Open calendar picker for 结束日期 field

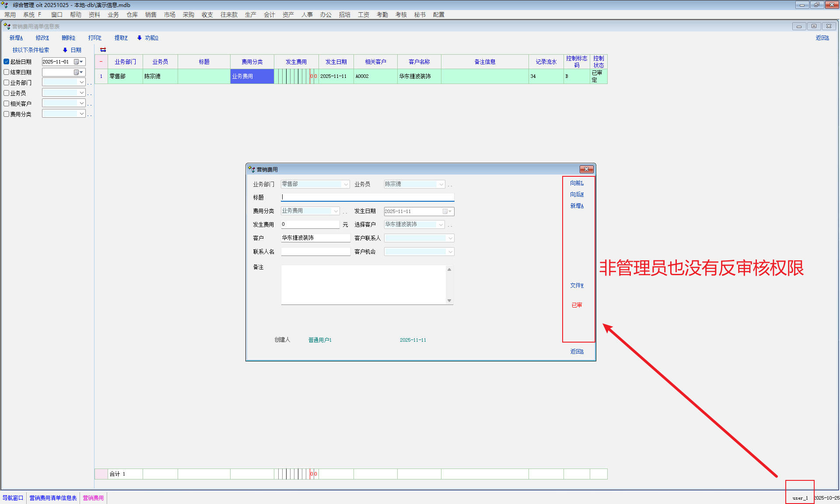pyautogui.click(x=78, y=72)
